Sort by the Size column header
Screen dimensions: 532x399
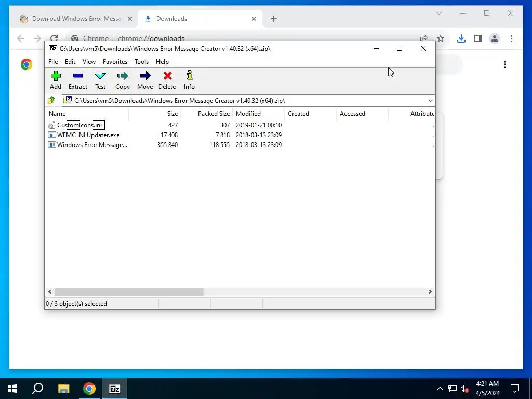(155, 114)
